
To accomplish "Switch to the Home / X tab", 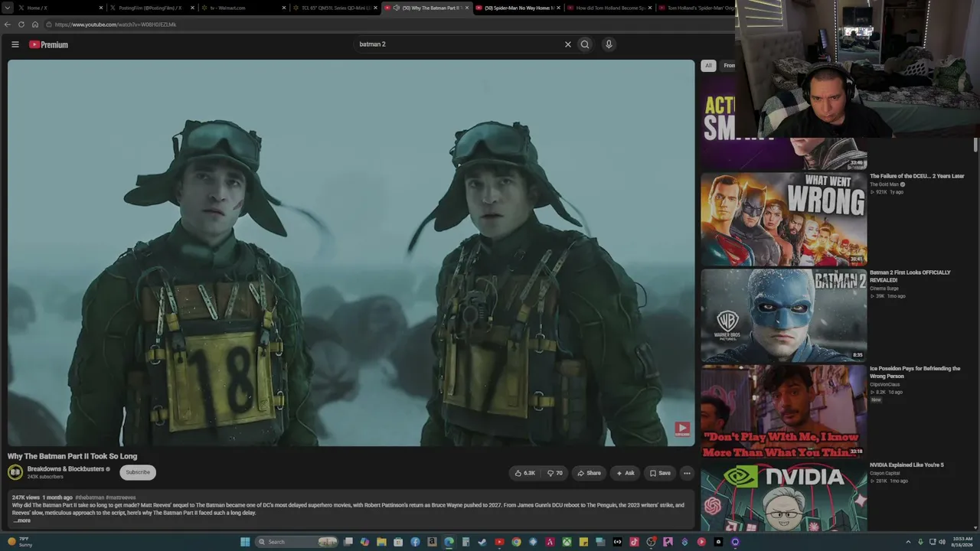I will point(59,8).
